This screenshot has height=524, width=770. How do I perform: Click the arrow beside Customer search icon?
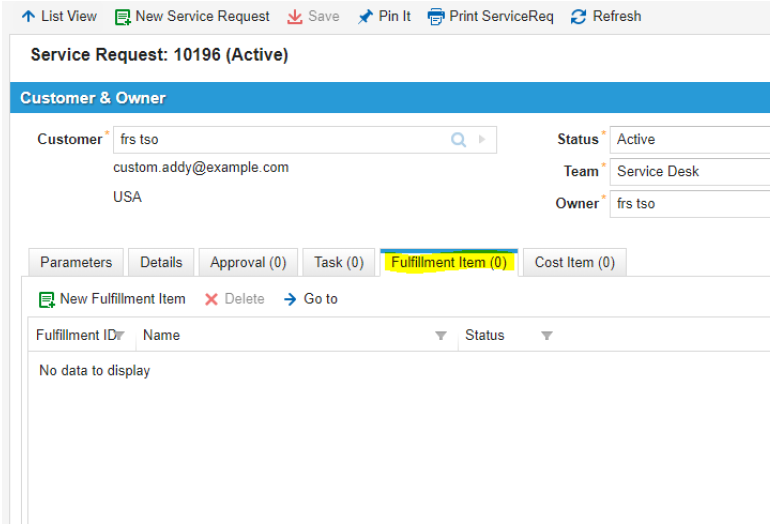click(x=482, y=139)
